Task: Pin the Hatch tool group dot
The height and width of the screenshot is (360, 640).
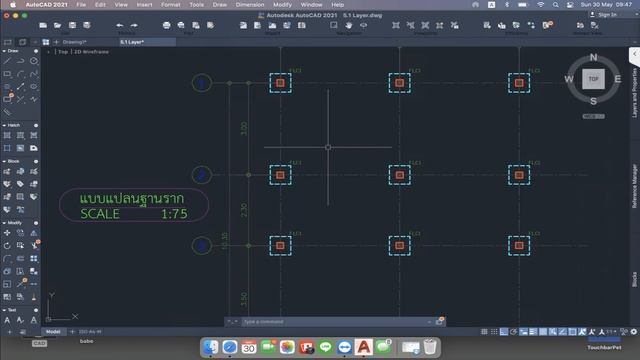Action: tap(36, 125)
